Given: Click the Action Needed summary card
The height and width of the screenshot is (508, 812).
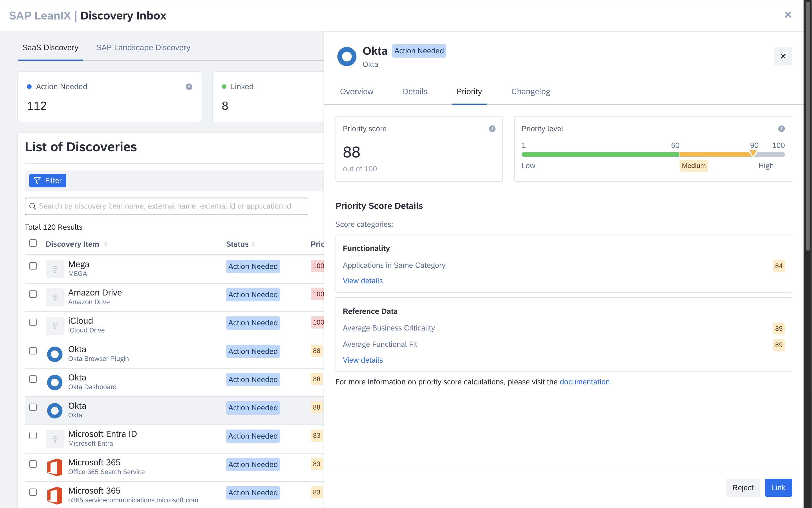Looking at the screenshot, I should [x=110, y=97].
